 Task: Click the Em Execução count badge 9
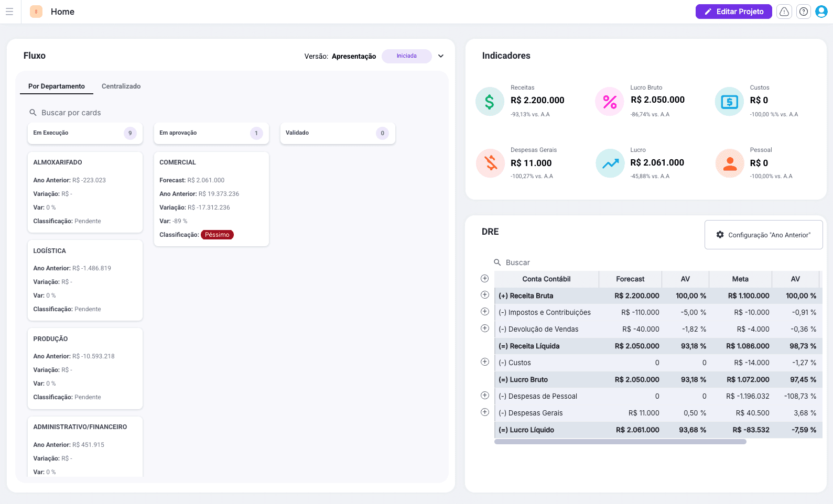click(x=130, y=133)
